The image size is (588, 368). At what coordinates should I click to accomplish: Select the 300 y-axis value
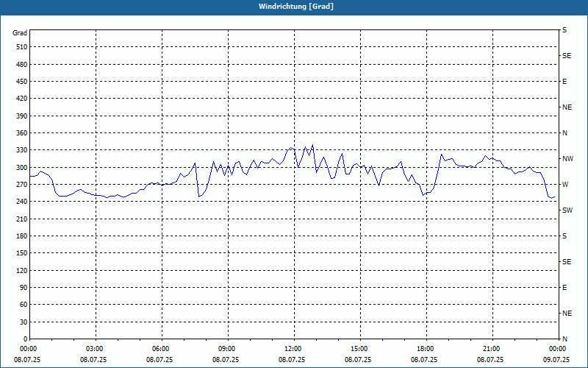[x=22, y=168]
